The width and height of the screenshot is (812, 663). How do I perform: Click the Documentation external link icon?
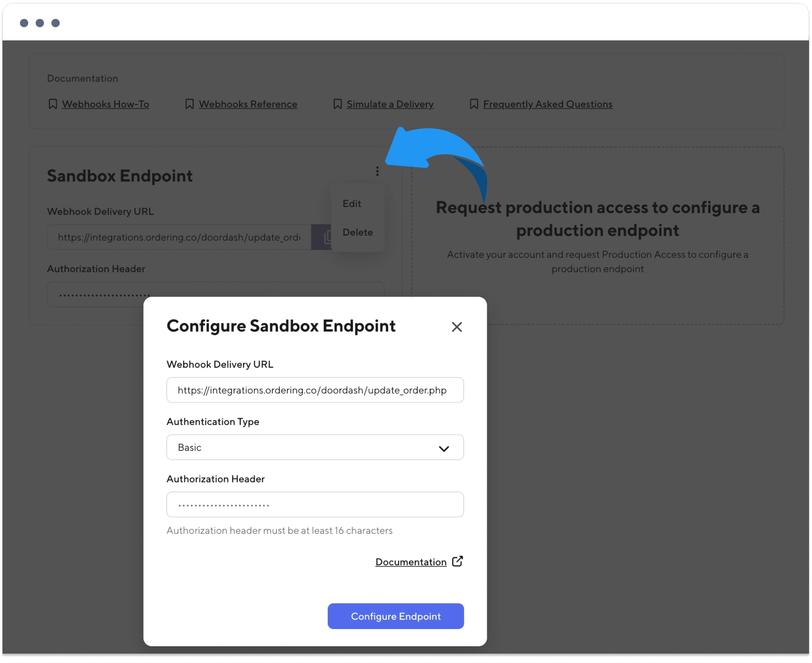[x=458, y=561]
